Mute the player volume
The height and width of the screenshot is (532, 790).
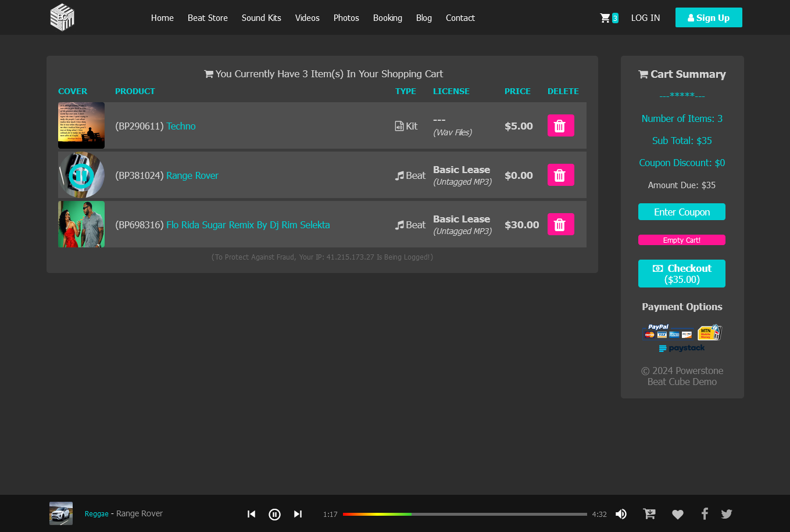(621, 514)
